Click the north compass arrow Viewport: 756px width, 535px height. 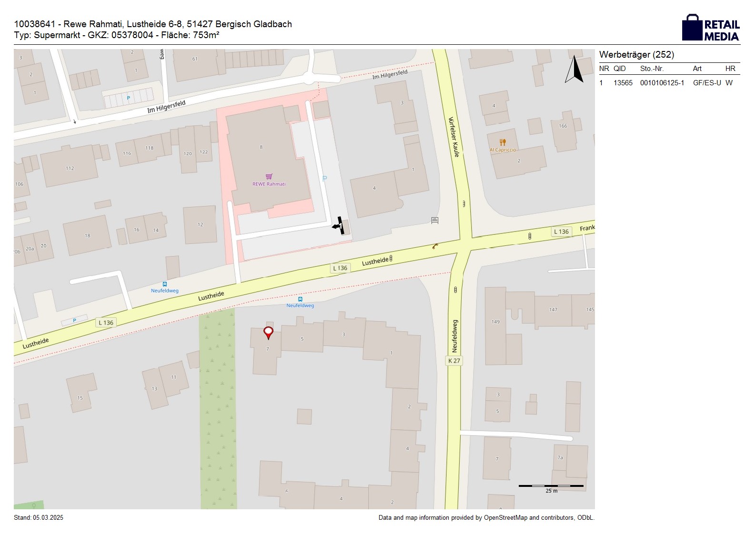[574, 70]
